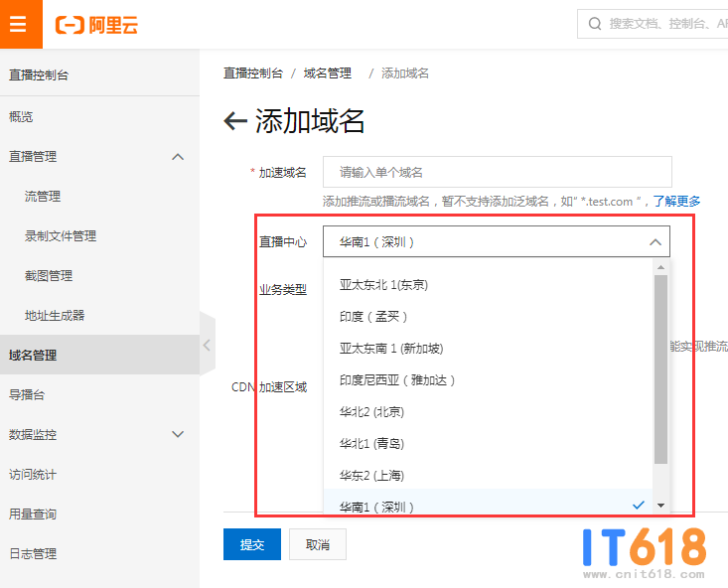Click the back arrow beside 添加域名
The image size is (728, 588).
(235, 121)
